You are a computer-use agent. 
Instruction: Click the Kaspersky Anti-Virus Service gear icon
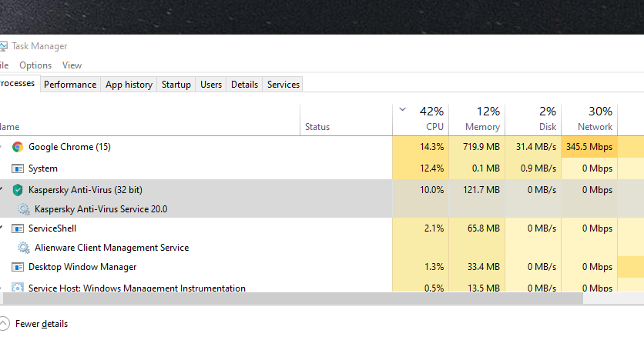tap(24, 208)
